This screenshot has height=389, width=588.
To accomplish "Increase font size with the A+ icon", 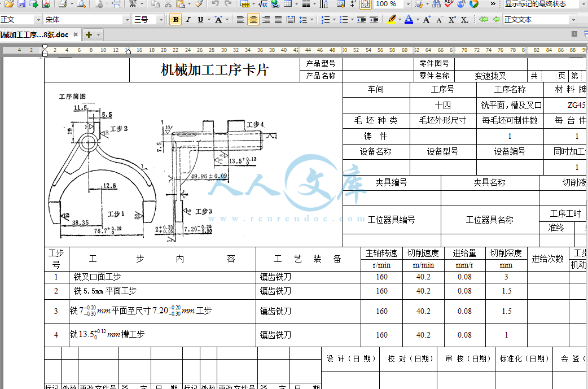I will tap(427, 20).
